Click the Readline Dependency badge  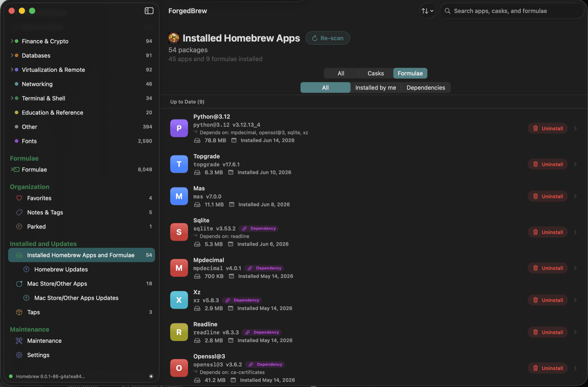click(262, 332)
